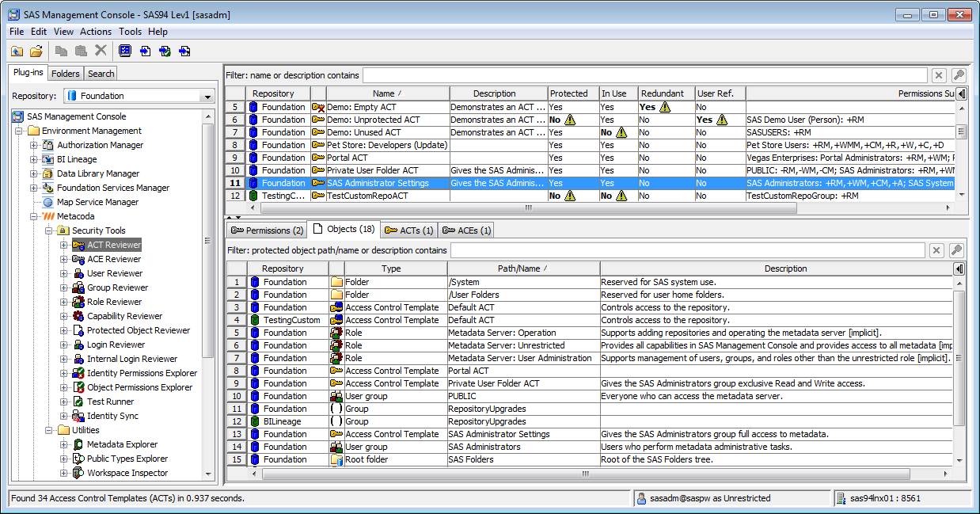Switch to the Permissions (2) tab
Viewport: 980px width, 514px height.
point(266,230)
